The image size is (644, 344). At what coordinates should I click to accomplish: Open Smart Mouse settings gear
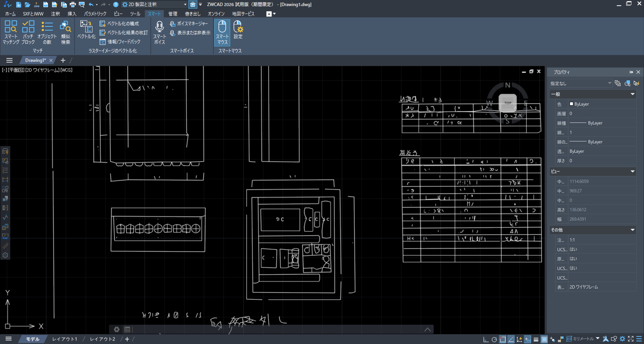point(238,30)
